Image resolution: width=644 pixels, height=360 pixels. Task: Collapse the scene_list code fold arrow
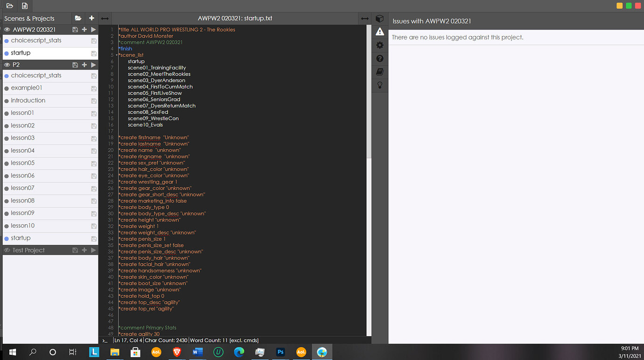tap(118, 55)
